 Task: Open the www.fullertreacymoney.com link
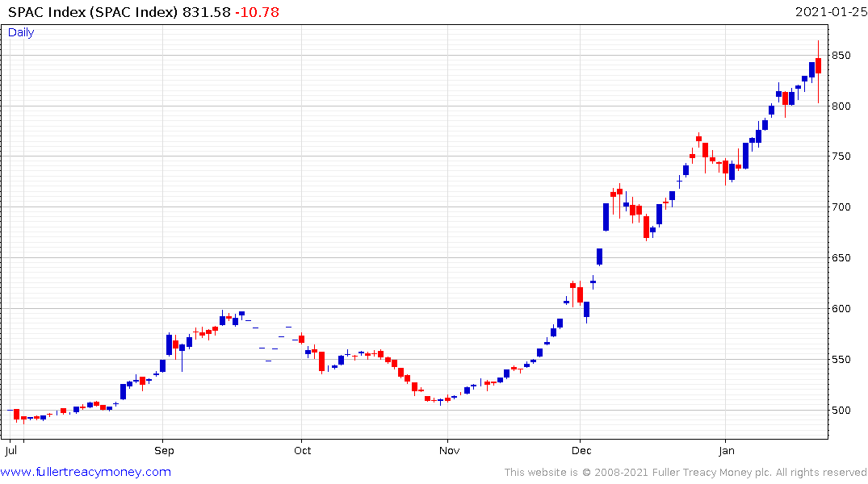point(86,472)
